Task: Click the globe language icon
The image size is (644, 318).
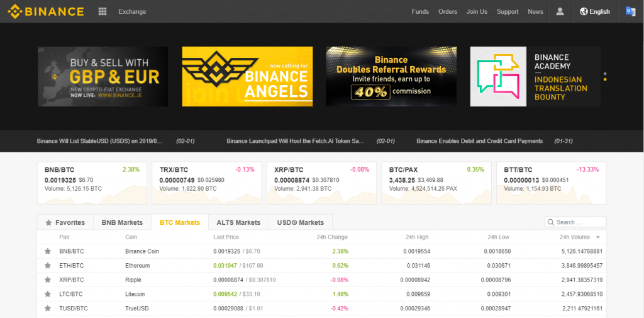Action: (x=584, y=11)
